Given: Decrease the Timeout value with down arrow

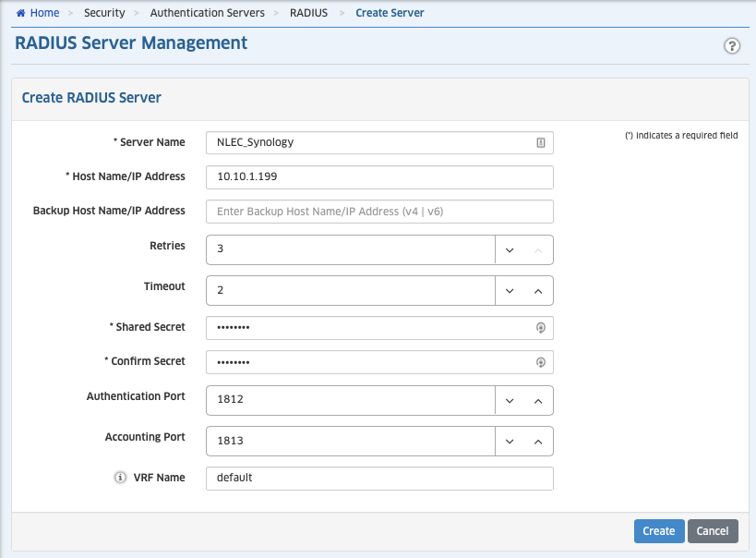Looking at the screenshot, I should pos(510,290).
